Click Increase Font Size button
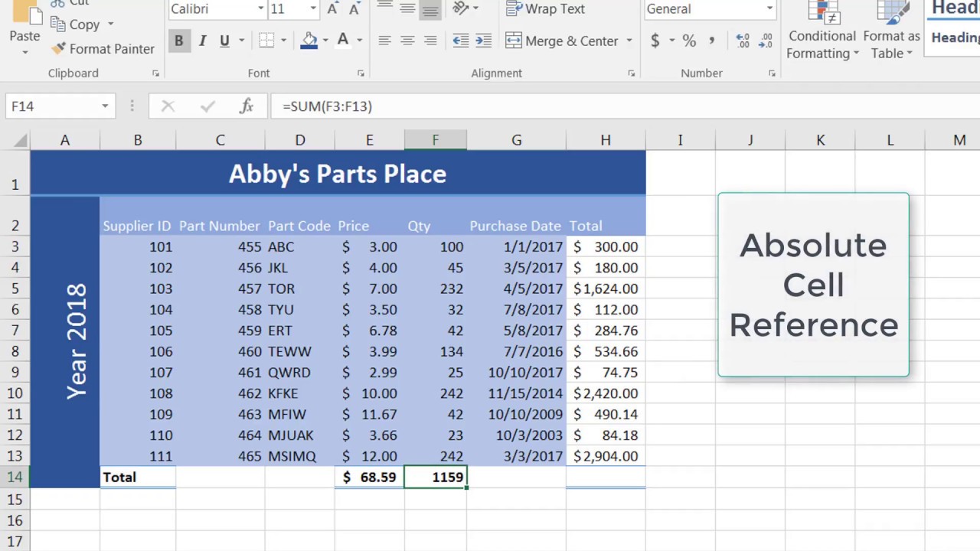The height and width of the screenshot is (551, 980). point(332,9)
